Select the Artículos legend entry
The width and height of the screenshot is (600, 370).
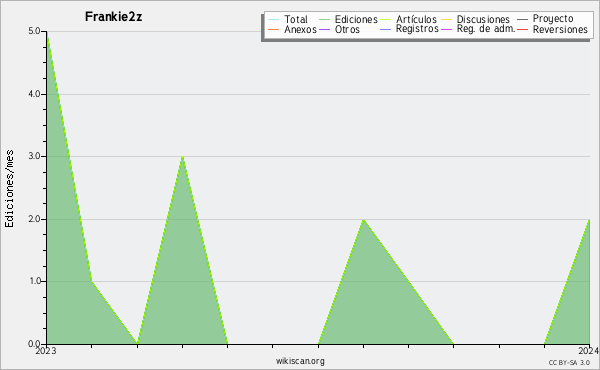pyautogui.click(x=409, y=19)
